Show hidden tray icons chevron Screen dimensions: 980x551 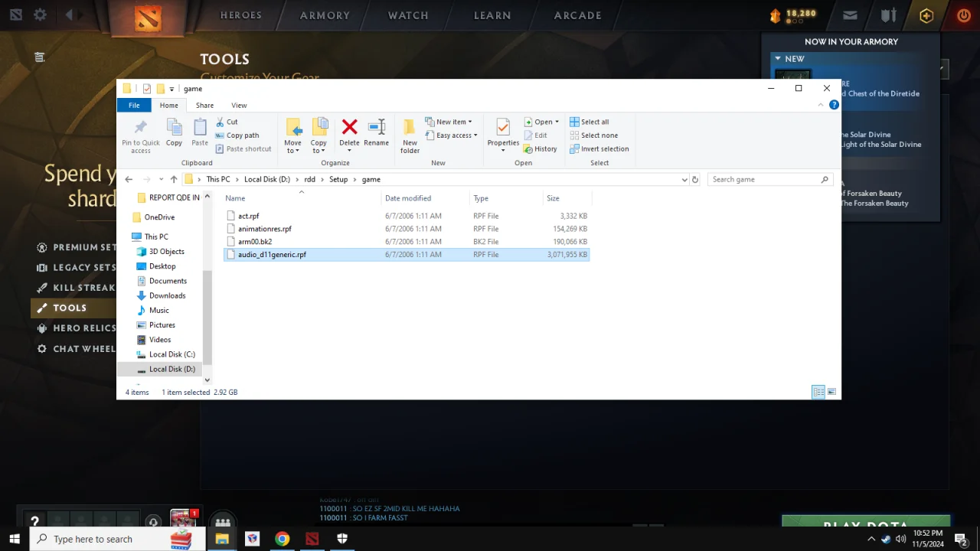click(x=871, y=539)
